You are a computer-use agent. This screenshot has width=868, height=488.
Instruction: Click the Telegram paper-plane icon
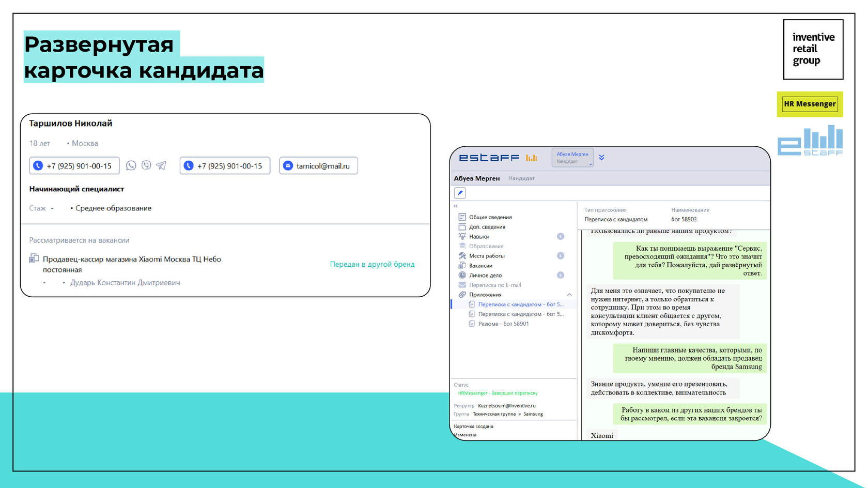tap(161, 165)
